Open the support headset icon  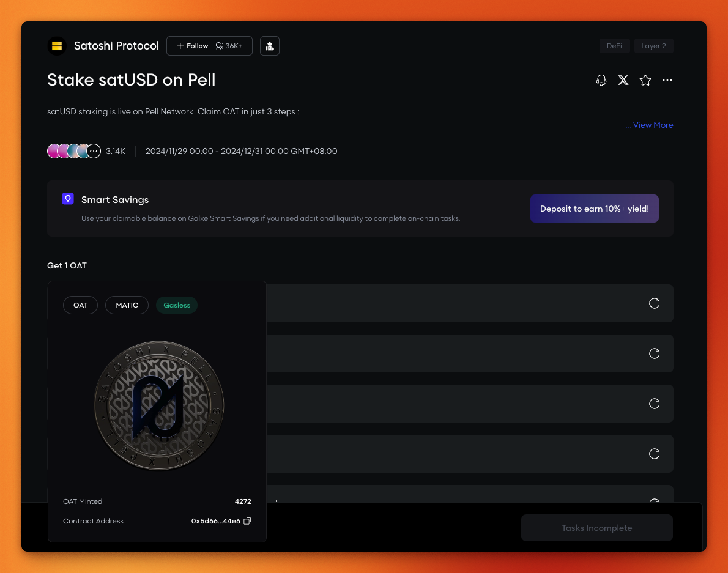click(601, 80)
